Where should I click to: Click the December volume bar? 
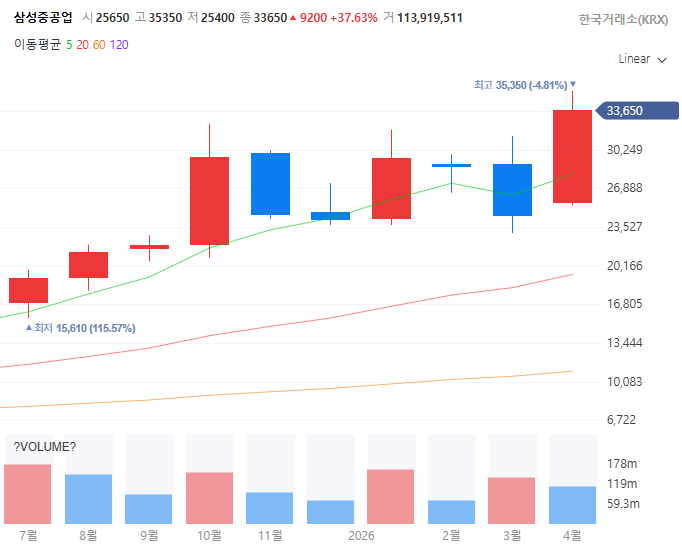pos(331,512)
